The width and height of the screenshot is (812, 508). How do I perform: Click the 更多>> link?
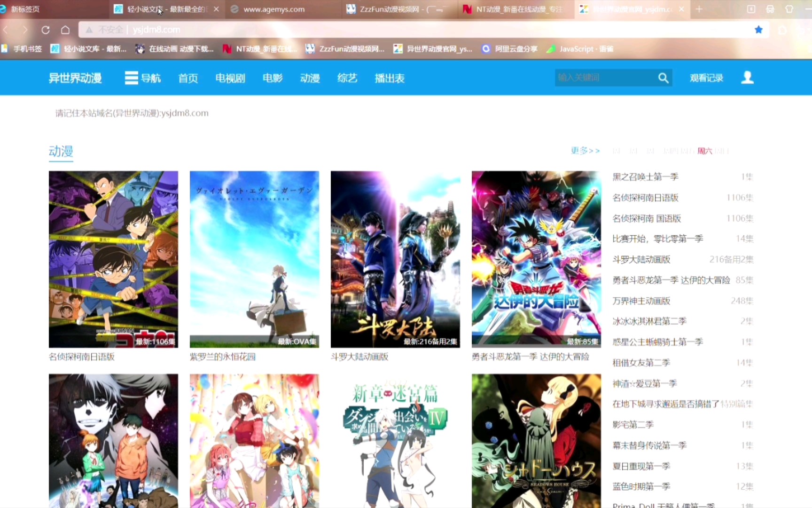coord(585,151)
